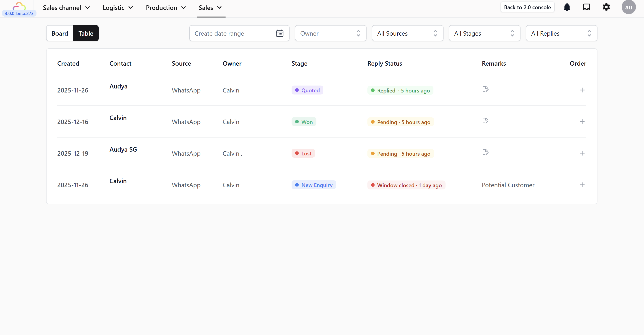644x335 pixels.
Task: Expand the All Sources dropdown
Action: tap(407, 33)
